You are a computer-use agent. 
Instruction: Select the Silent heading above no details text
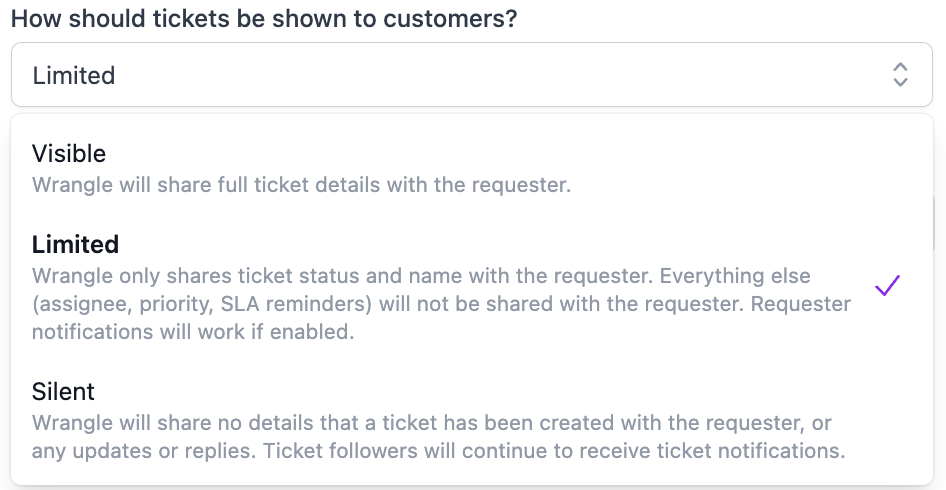point(63,391)
